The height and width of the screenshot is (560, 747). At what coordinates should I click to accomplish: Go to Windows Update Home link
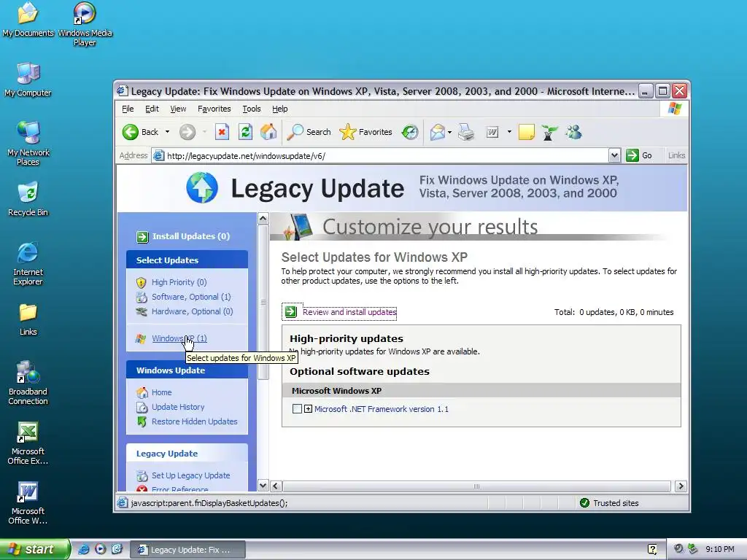(161, 392)
